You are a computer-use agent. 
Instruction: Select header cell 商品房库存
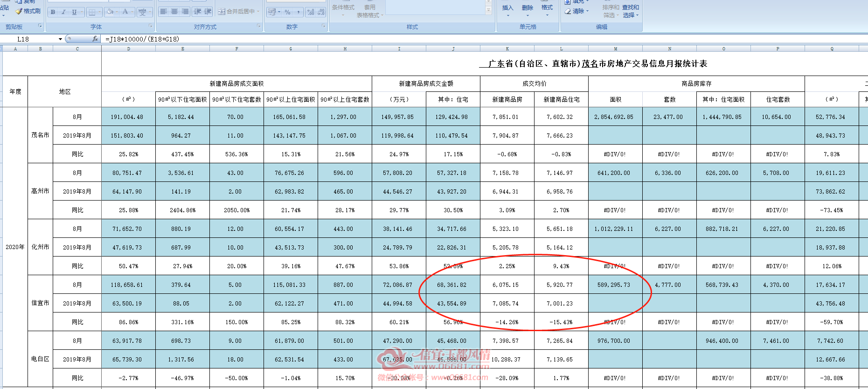pyautogui.click(x=697, y=83)
